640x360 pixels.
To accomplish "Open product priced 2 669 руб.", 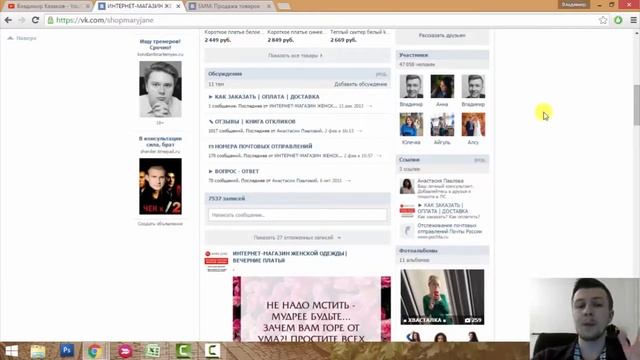I will 360,36.
